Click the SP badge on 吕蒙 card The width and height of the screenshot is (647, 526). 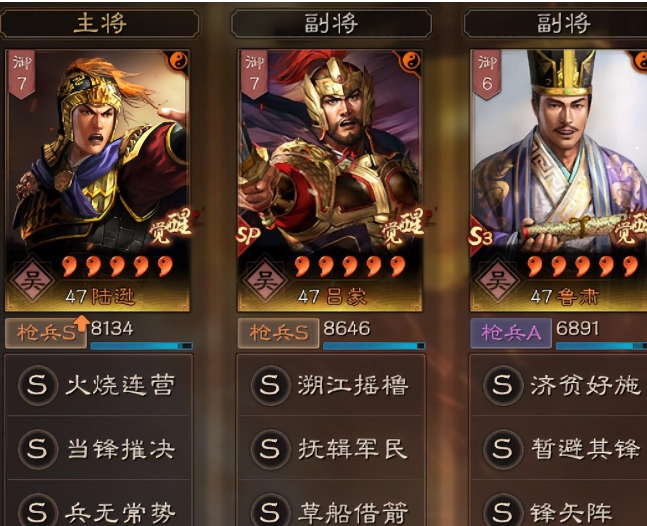tap(248, 235)
